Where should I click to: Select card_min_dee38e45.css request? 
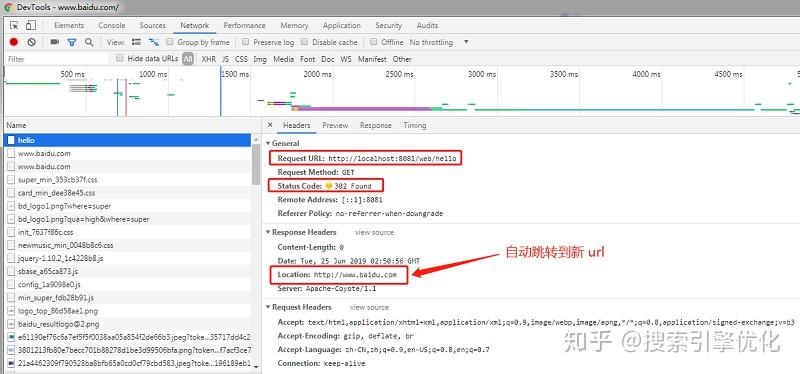point(128,193)
